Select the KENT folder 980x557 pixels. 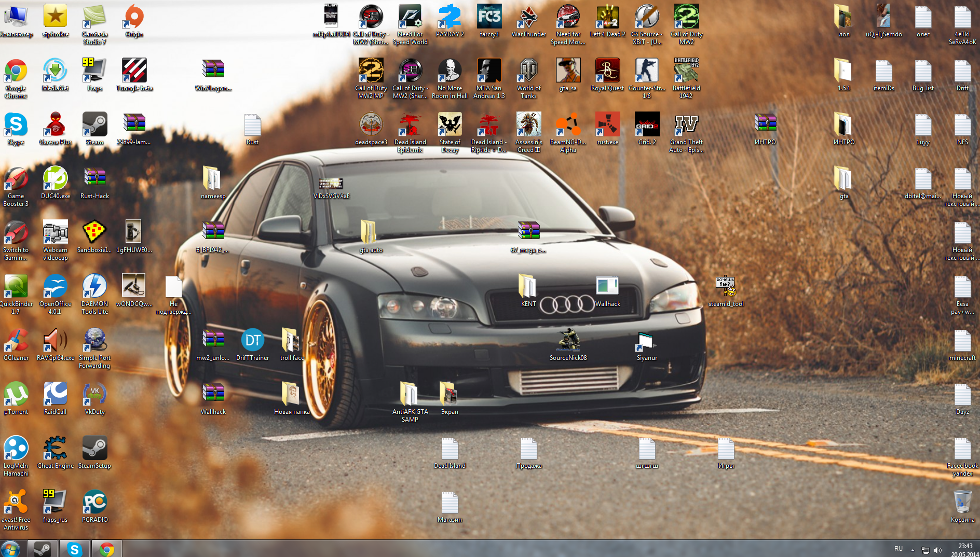529,290
